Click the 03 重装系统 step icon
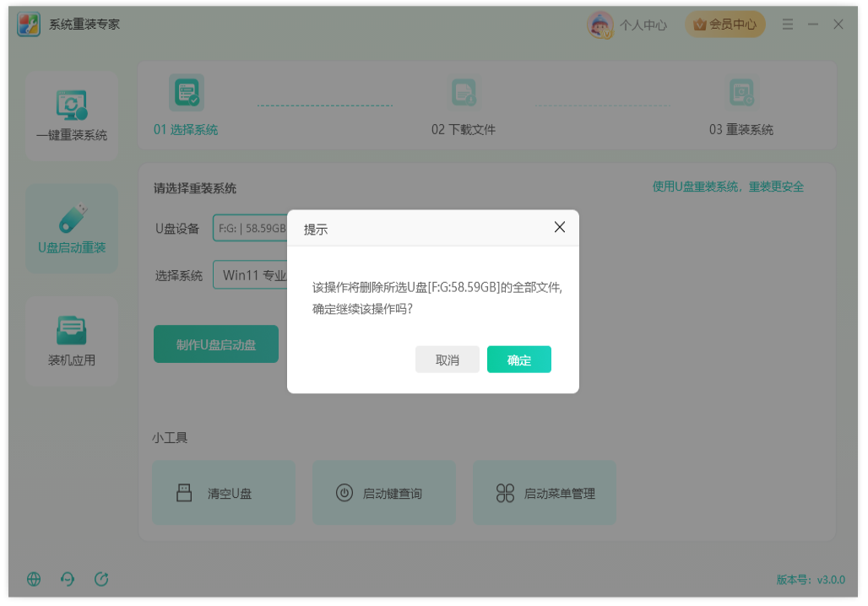The width and height of the screenshot is (868, 606). tap(741, 93)
